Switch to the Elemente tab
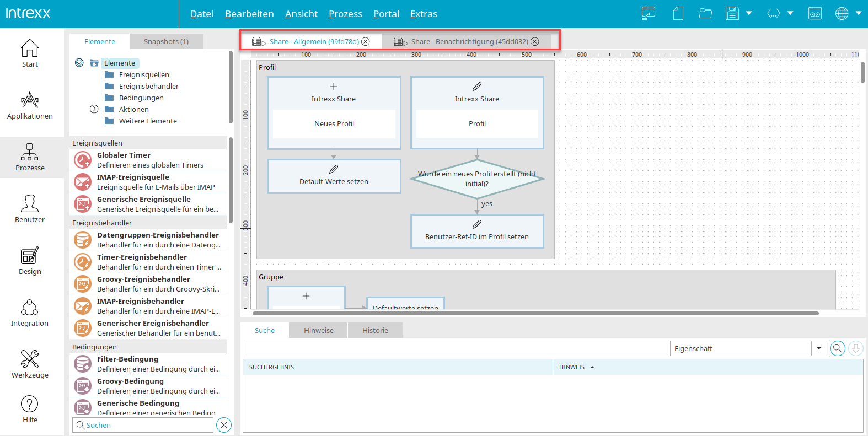The image size is (868, 436). pos(100,41)
